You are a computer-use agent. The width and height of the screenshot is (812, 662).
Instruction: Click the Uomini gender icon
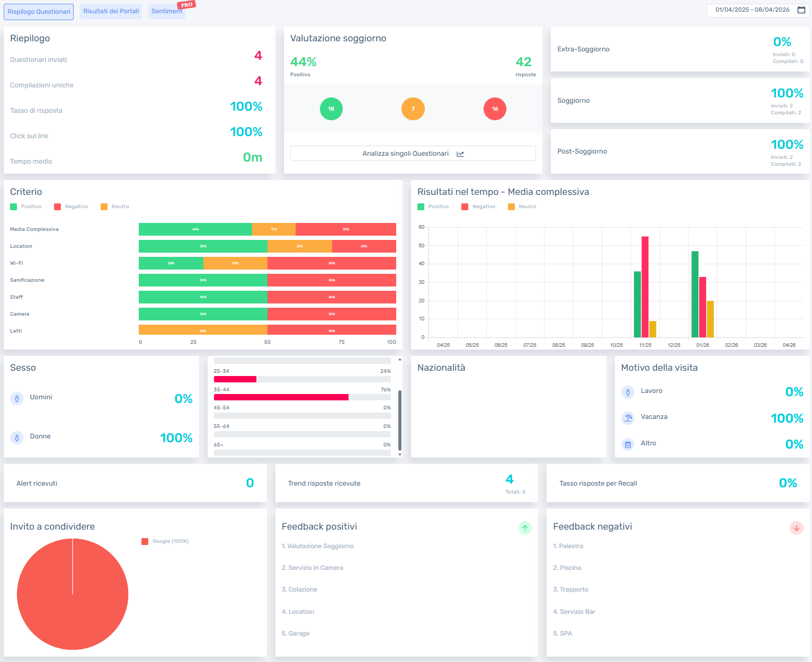(17, 398)
